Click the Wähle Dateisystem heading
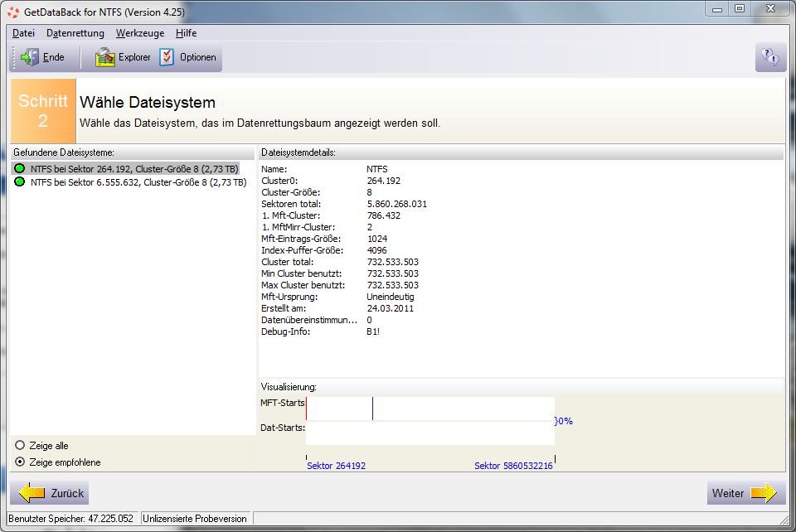796x532 pixels. [x=148, y=103]
